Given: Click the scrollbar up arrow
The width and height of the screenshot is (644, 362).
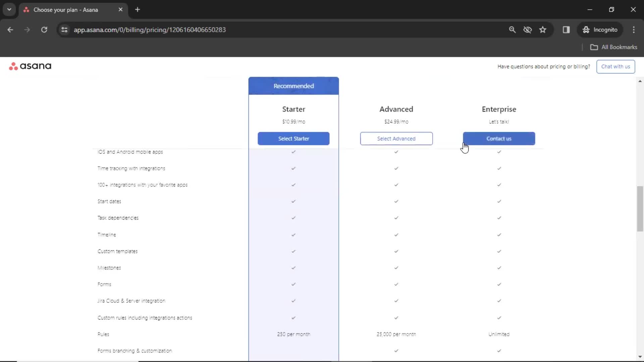Looking at the screenshot, I should pos(640,81).
